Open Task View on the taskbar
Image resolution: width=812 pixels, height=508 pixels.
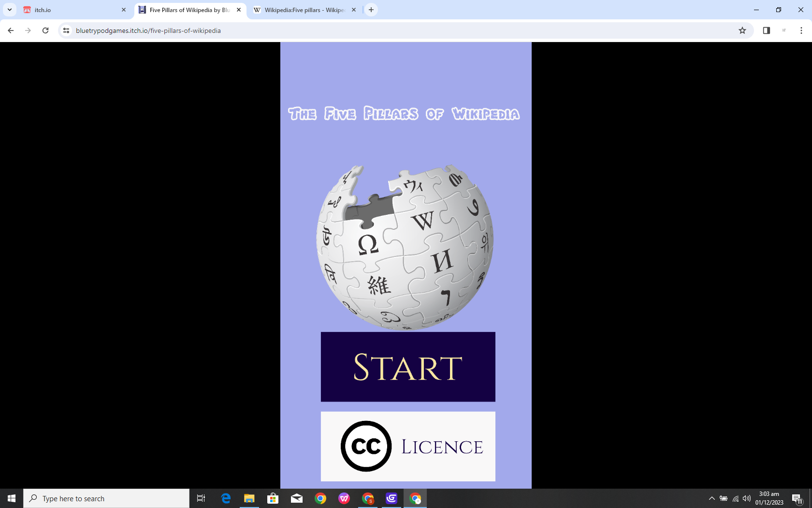pyautogui.click(x=201, y=498)
